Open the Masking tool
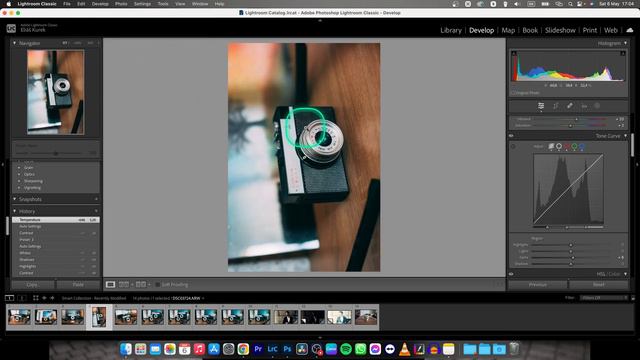 click(597, 106)
